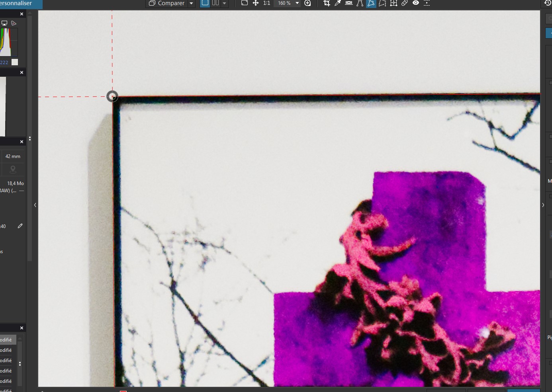
Task: Click the zoom-in plus icon
Action: (307, 3)
